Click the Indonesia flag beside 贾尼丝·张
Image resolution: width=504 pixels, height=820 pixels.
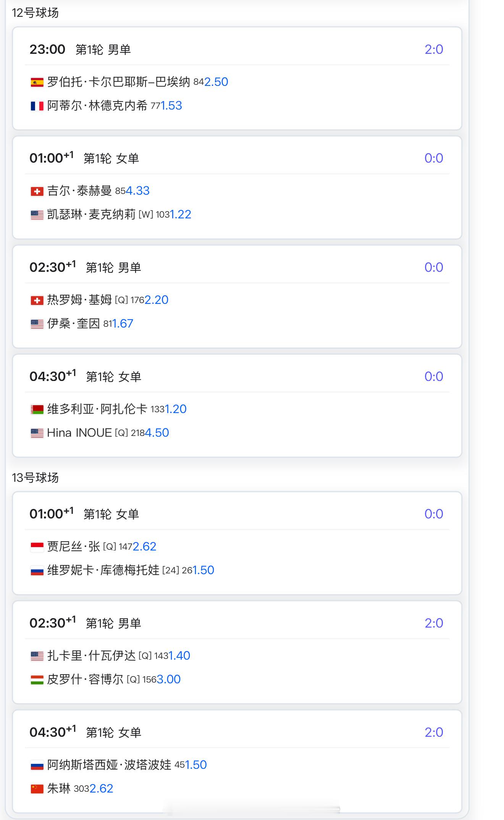click(x=37, y=547)
